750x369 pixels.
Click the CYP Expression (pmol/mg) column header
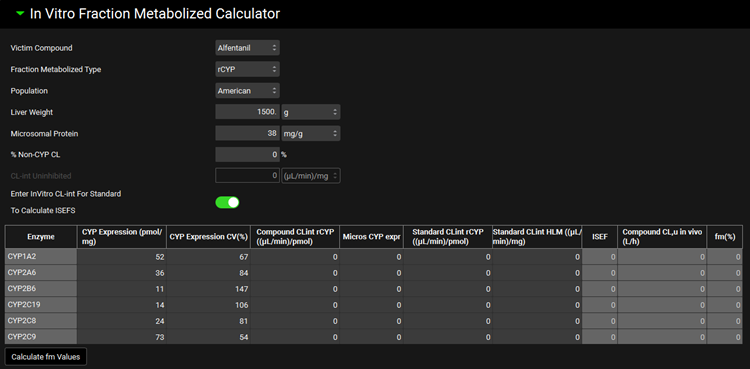(122, 236)
